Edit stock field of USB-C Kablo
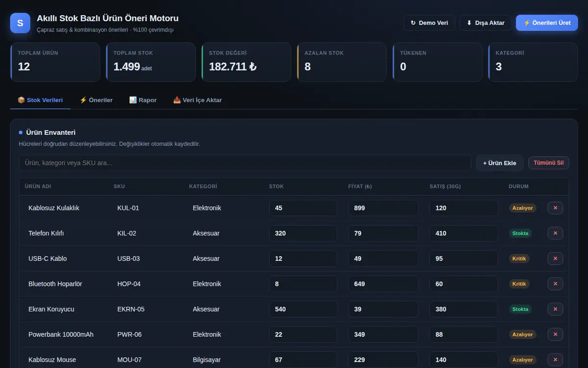The width and height of the screenshot is (588, 368). click(x=303, y=259)
